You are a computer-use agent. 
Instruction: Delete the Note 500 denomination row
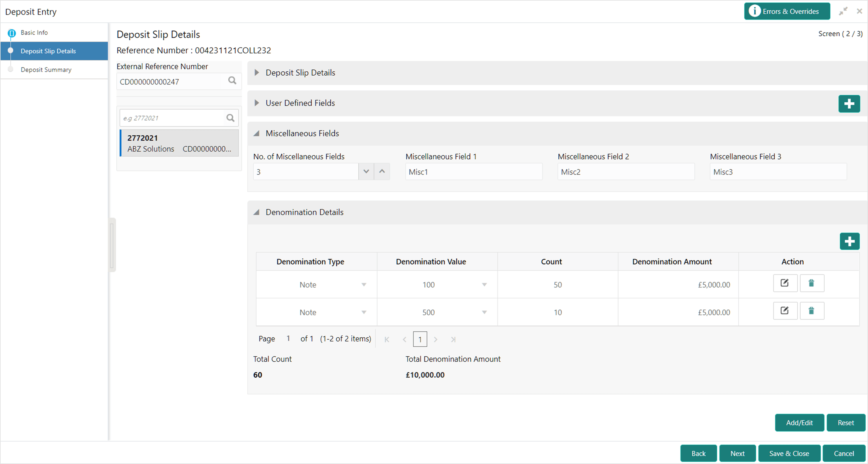(x=812, y=311)
